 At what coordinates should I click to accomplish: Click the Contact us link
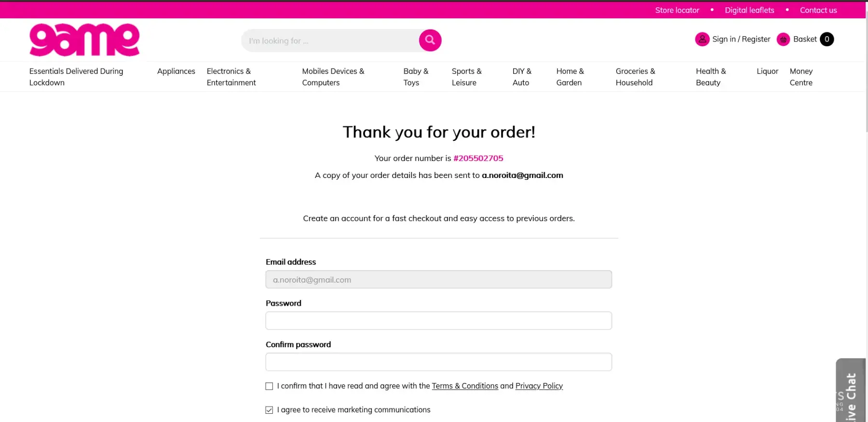point(818,10)
